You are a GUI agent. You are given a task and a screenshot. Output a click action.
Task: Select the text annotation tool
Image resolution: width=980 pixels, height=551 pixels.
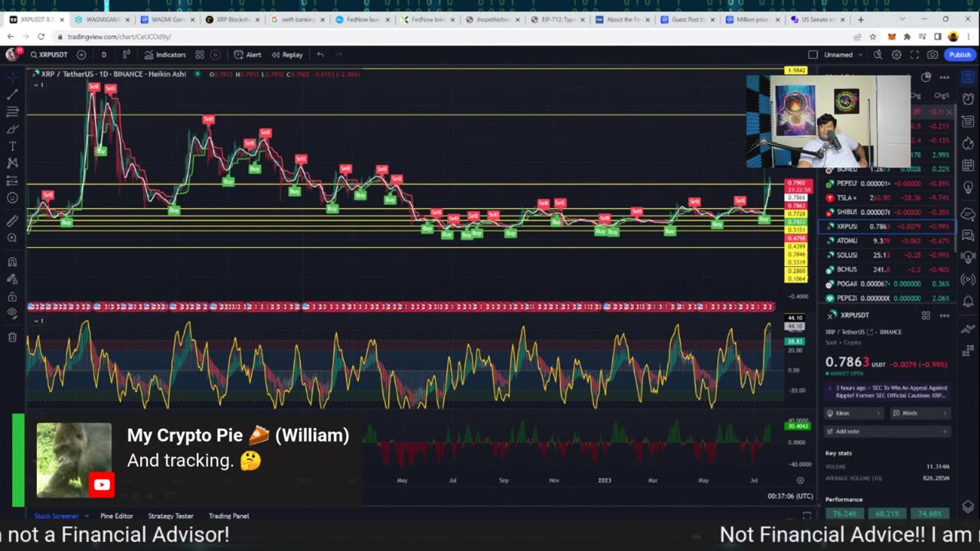coord(12,145)
